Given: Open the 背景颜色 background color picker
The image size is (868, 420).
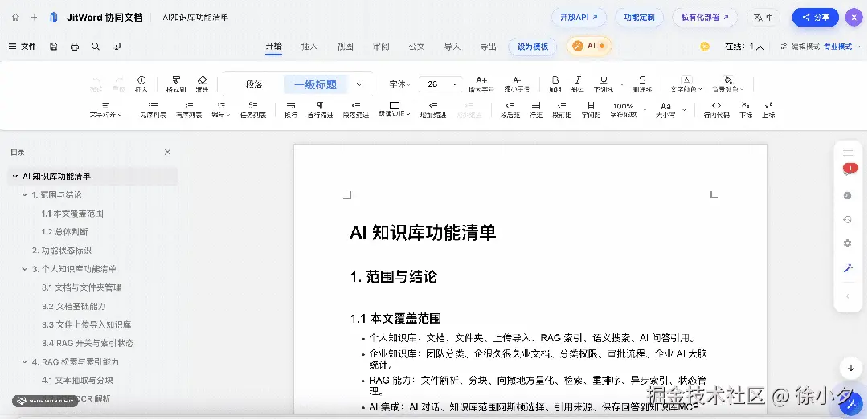Looking at the screenshot, I should coord(728,84).
